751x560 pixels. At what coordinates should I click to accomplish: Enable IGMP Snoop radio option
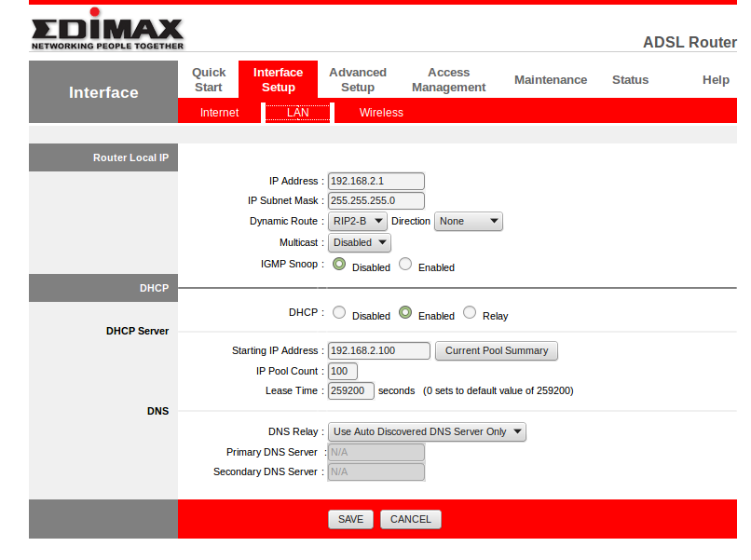pyautogui.click(x=405, y=265)
